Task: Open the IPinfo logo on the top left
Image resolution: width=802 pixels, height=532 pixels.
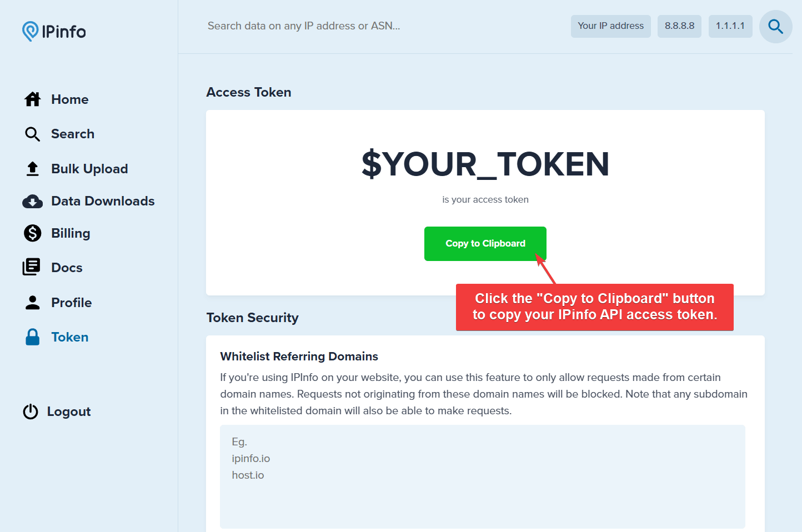Action: (53, 31)
